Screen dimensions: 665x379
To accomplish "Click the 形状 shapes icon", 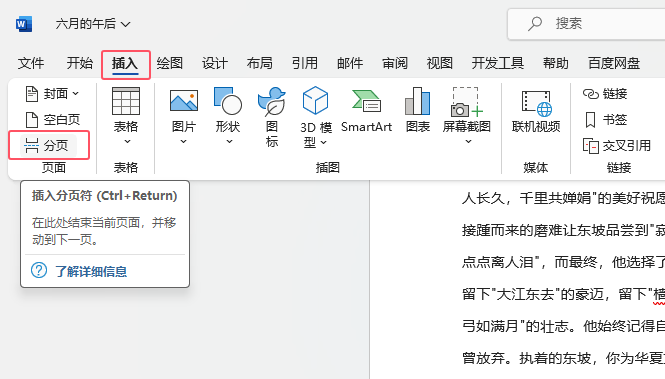I will coord(228,101).
